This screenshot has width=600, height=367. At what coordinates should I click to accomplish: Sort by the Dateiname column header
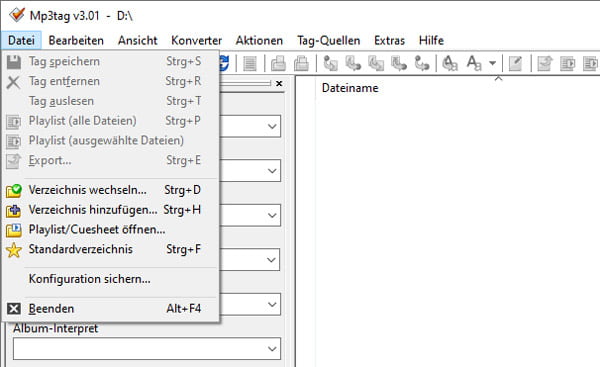(350, 88)
